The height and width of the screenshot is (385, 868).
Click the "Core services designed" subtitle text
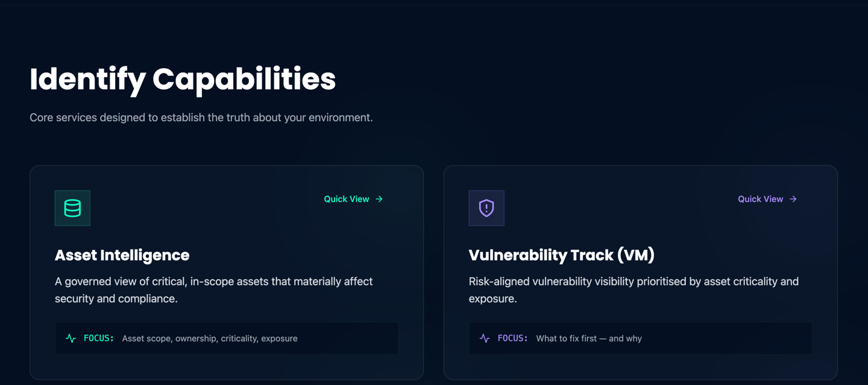point(201,117)
